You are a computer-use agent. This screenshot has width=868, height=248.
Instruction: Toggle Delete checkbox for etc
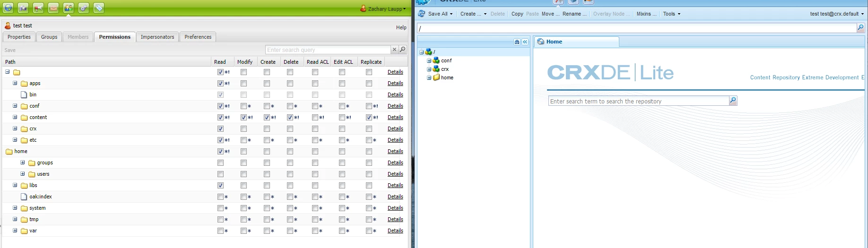tap(290, 140)
